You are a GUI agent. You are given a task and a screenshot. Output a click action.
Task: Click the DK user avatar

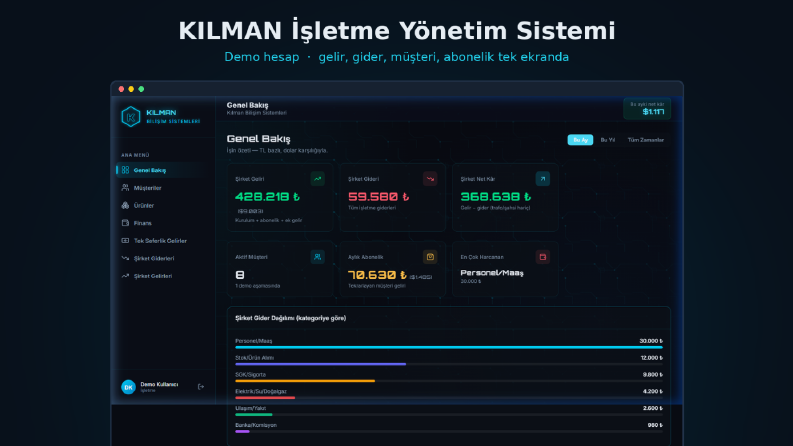128,387
